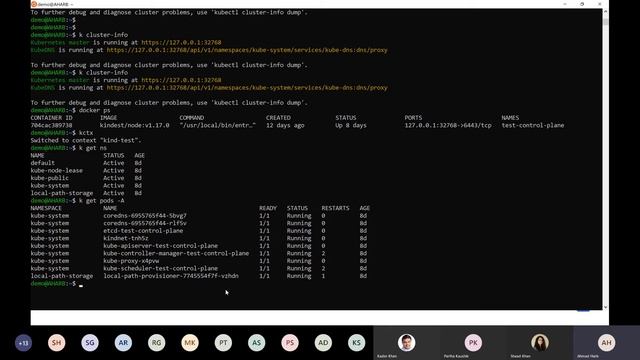Click the 'kindnet-tnh5z' pod name
Screen dimensions: 640x360
pos(126,238)
